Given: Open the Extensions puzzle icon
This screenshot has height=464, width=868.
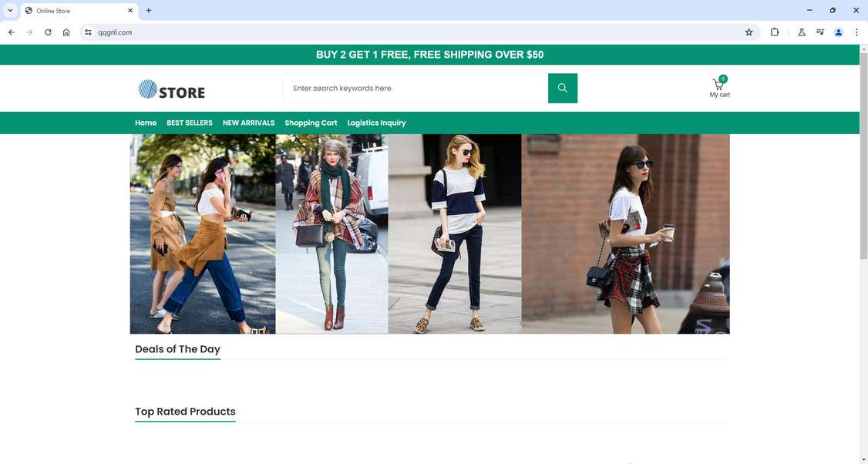Looking at the screenshot, I should pyautogui.click(x=775, y=32).
